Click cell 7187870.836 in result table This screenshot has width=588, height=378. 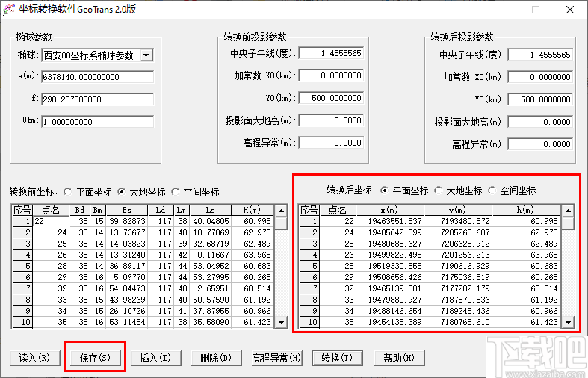click(x=458, y=300)
